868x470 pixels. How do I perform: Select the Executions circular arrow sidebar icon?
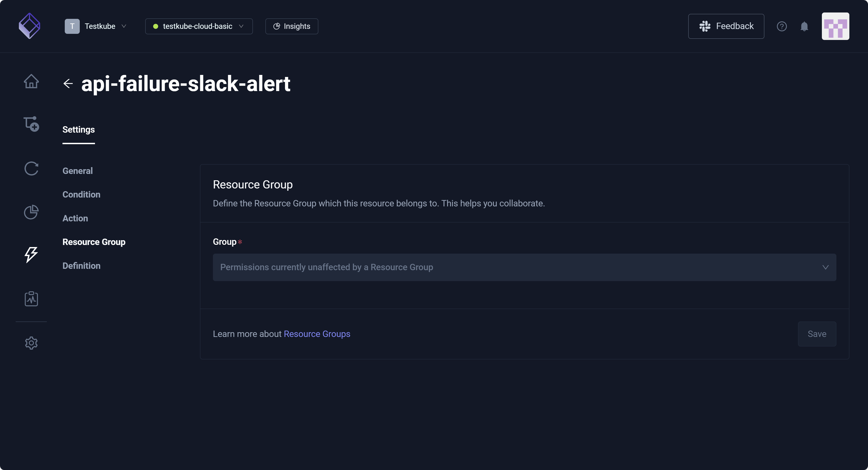[31, 168]
